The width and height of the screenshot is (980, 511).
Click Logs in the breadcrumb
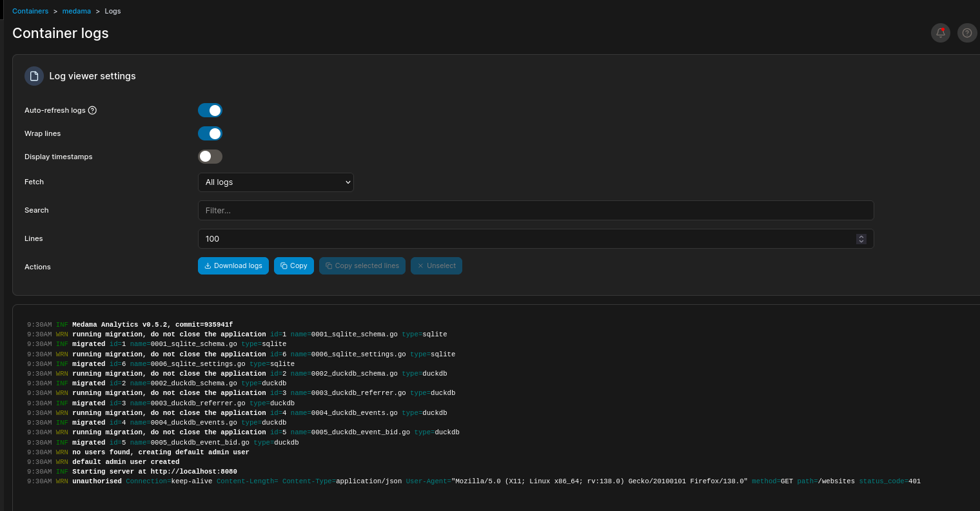tap(113, 11)
